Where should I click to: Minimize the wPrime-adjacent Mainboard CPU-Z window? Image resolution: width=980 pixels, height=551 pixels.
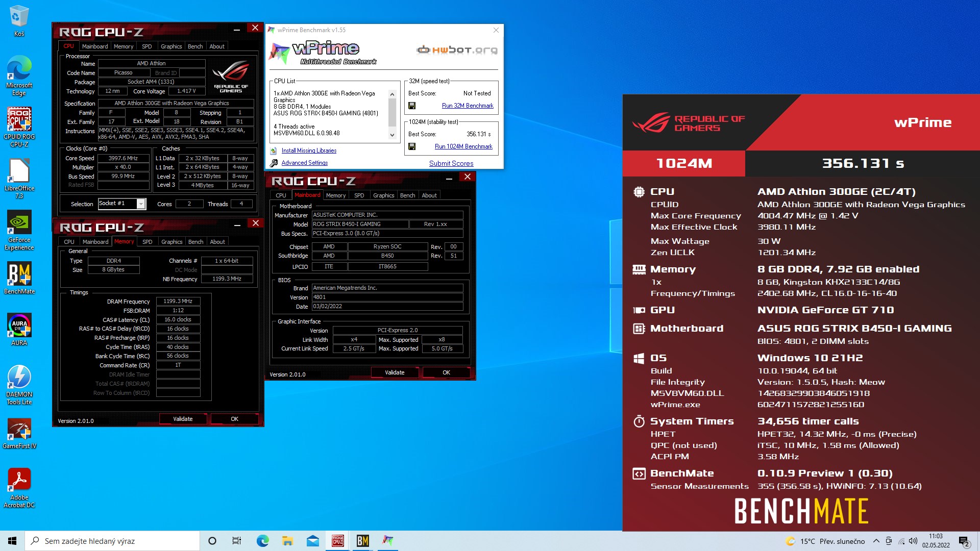pos(449,178)
